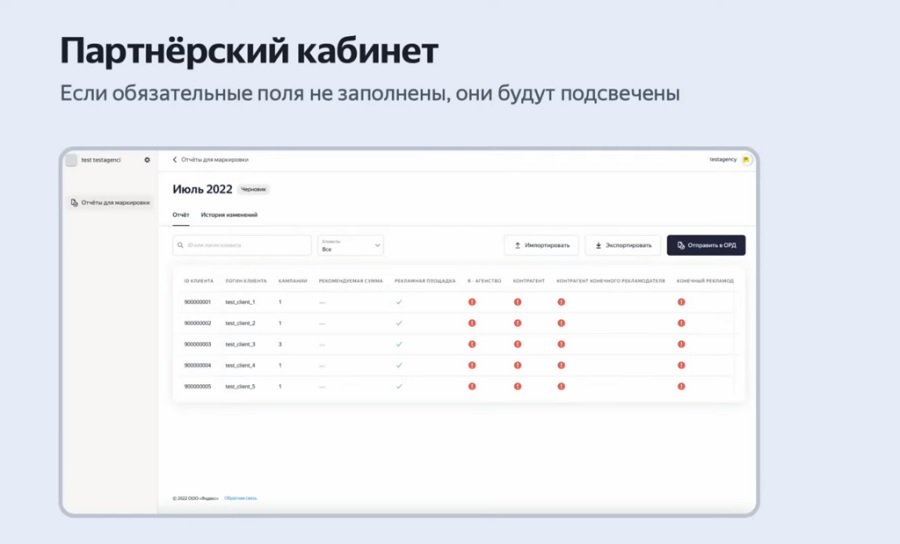
Task: Click the Импортировать button
Action: (x=542, y=246)
